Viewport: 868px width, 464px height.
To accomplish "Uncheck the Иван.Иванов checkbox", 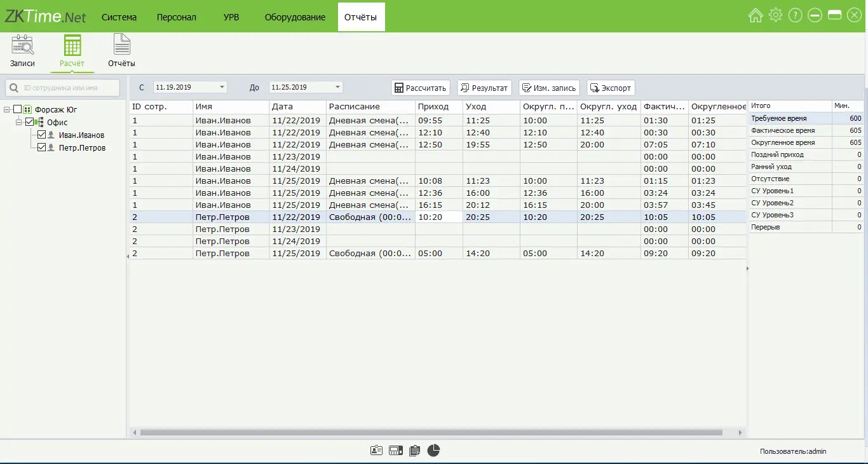I will coord(42,135).
